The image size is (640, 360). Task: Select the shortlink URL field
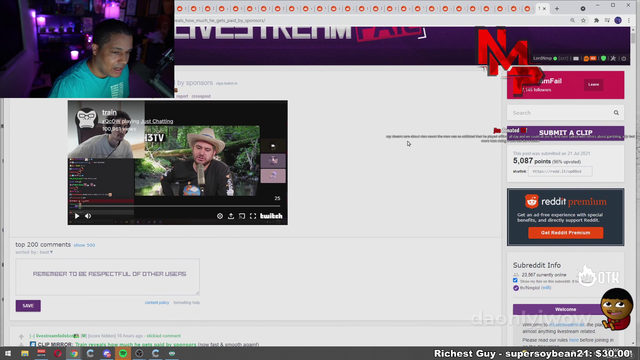click(560, 171)
